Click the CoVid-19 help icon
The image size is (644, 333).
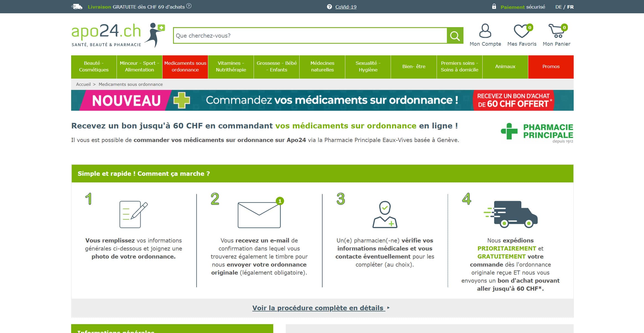click(329, 7)
